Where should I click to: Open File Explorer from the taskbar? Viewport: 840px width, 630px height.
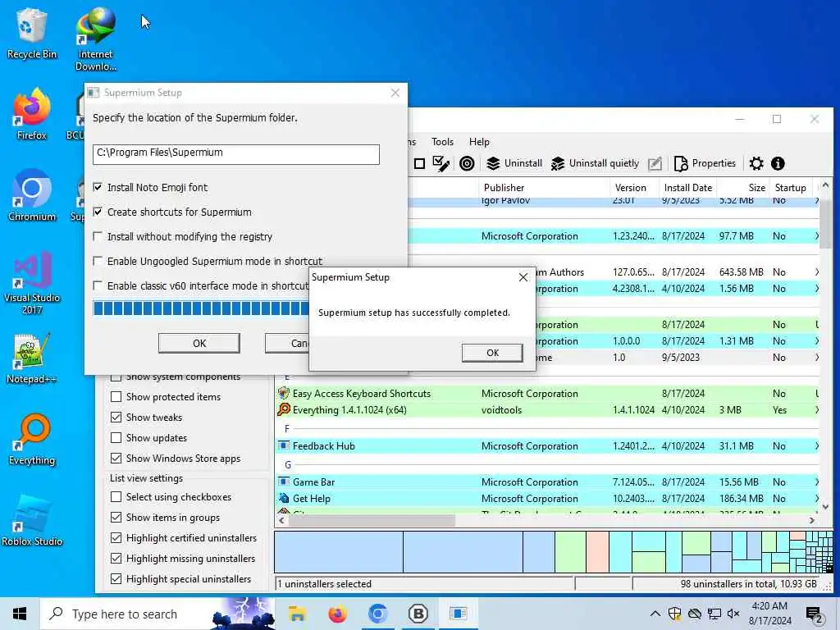tap(296, 614)
